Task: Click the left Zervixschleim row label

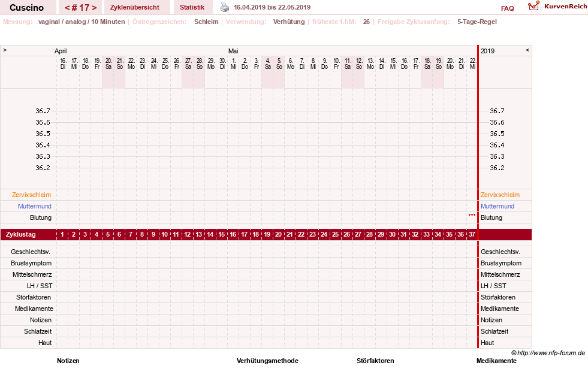Action: point(31,195)
